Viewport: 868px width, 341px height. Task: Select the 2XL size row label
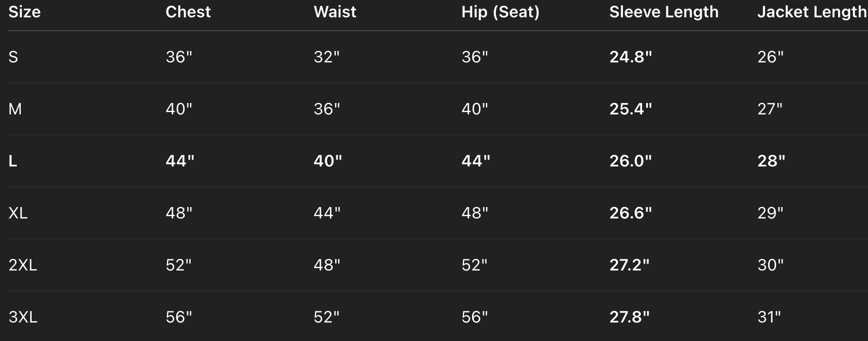(23, 265)
